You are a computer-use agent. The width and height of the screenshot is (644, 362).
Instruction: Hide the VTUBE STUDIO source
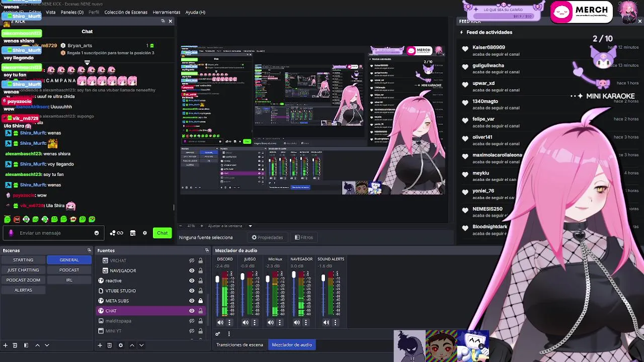(x=192, y=291)
